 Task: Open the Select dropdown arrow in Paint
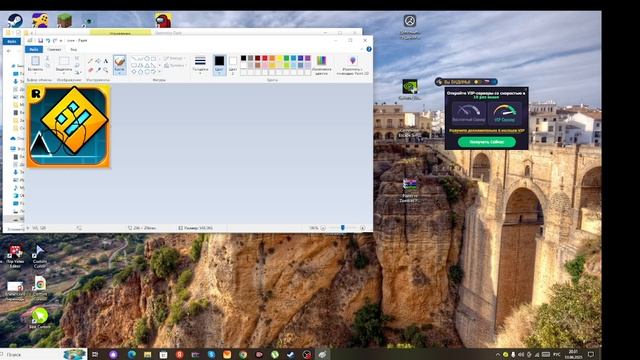pos(64,72)
